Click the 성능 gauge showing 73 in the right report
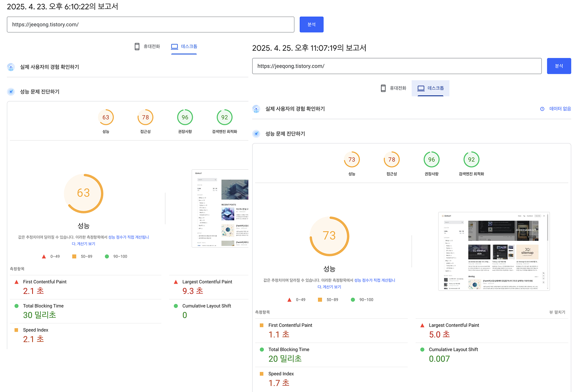The height and width of the screenshot is (392, 576). (x=329, y=236)
